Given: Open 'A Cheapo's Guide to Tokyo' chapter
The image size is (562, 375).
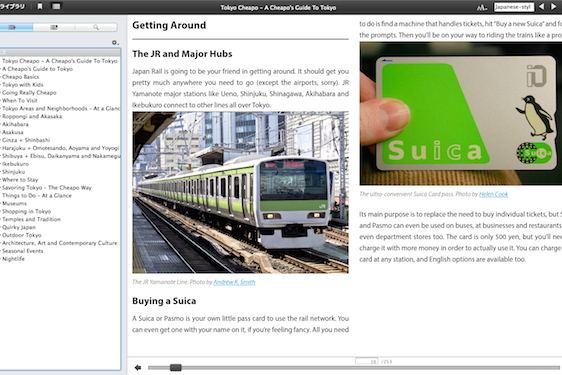Looking at the screenshot, I should pos(37,69).
